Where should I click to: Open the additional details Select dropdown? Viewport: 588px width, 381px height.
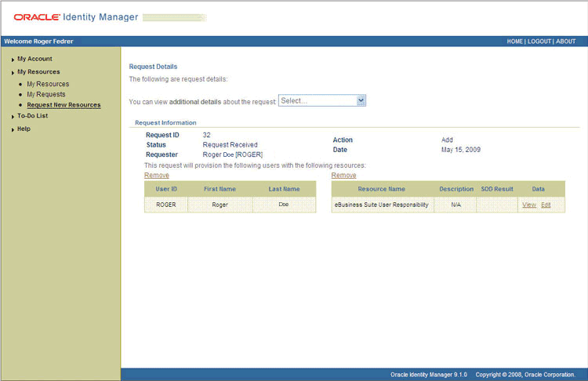coord(322,100)
